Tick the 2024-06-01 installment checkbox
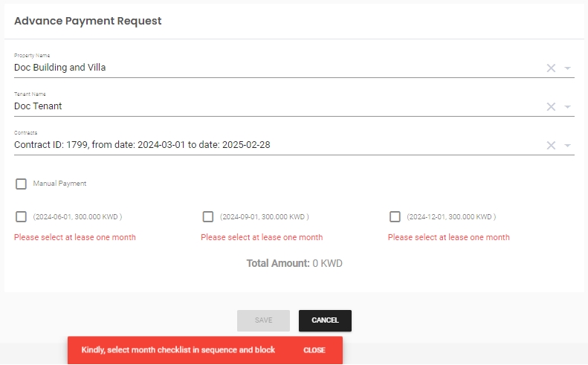588x365 pixels. 22,217
